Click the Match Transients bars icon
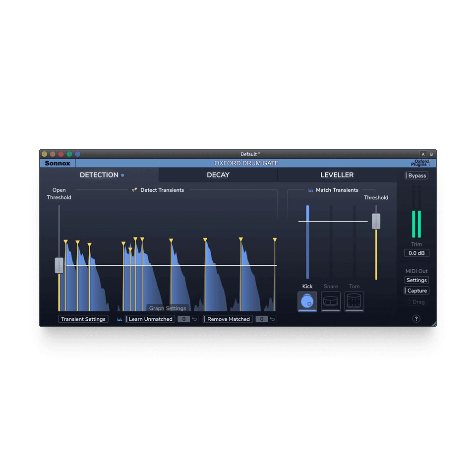 (310, 190)
